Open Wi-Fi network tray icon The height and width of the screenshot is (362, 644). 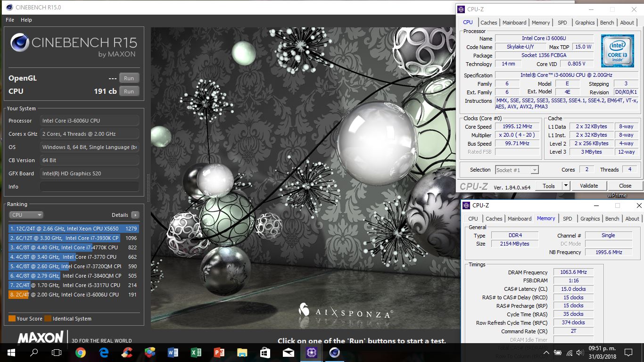(x=570, y=353)
